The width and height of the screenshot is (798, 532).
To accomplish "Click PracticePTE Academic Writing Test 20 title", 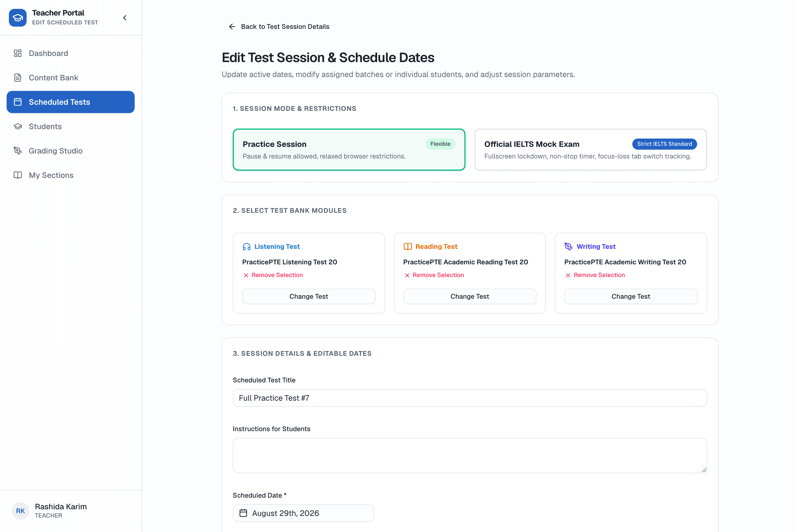I will 625,262.
